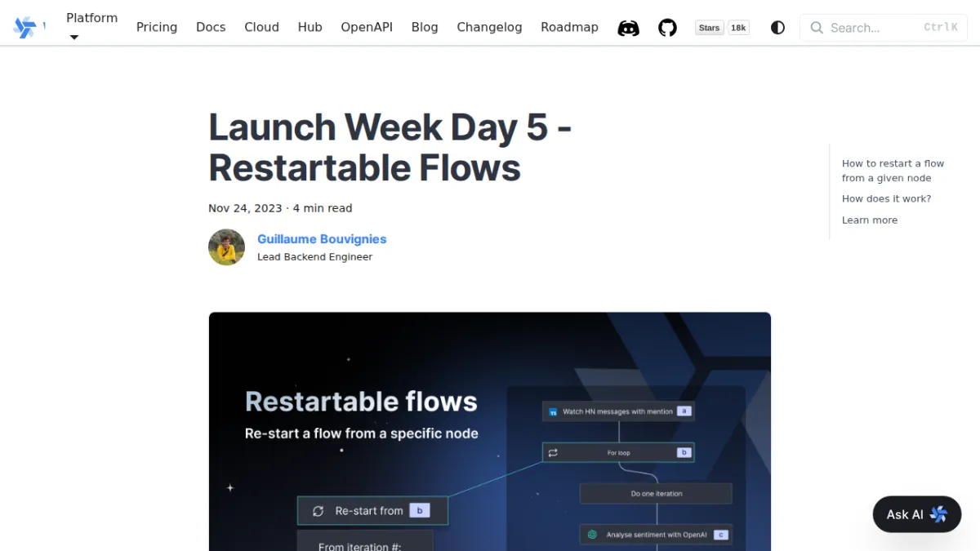Open the GitHub icon link

(668, 28)
